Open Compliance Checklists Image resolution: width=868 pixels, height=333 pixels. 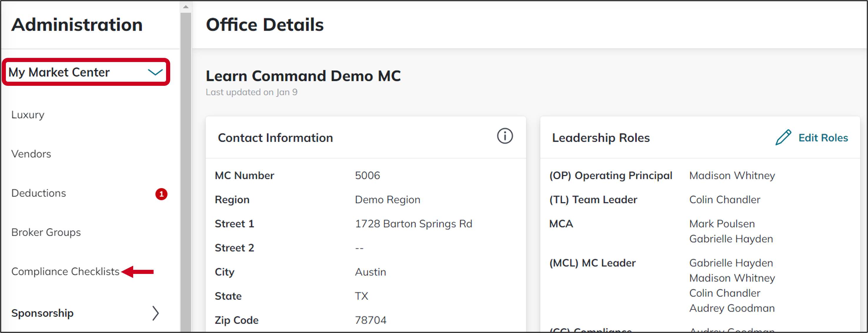point(65,271)
